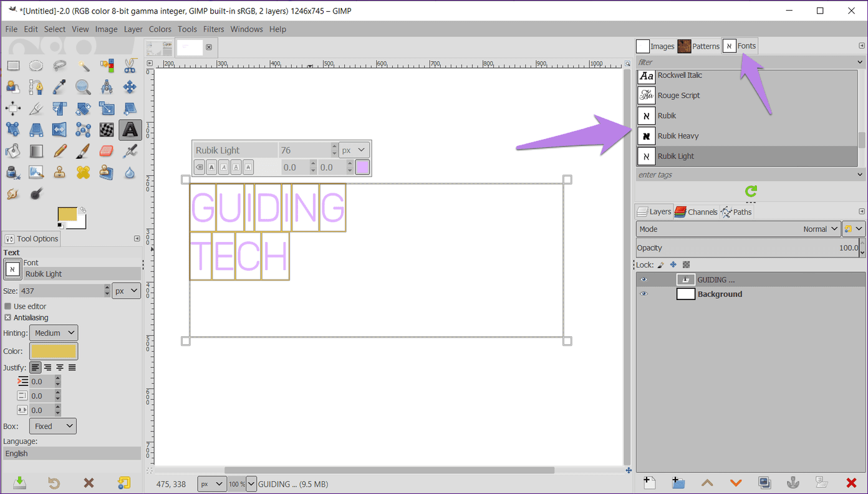Viewport: 868px width, 494px height.
Task: Toggle lock position and size
Action: (x=673, y=264)
